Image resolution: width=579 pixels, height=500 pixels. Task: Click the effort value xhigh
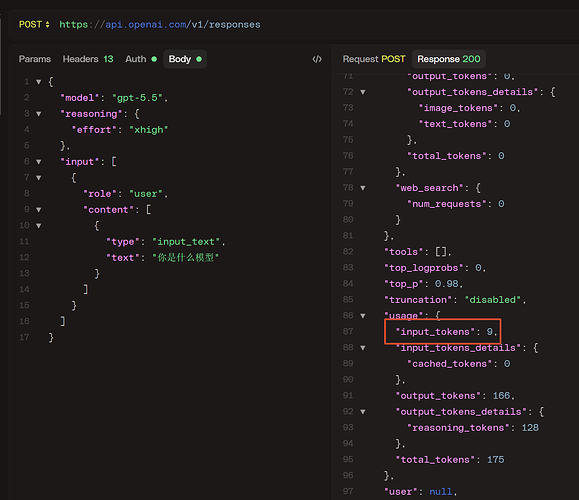click(x=148, y=130)
